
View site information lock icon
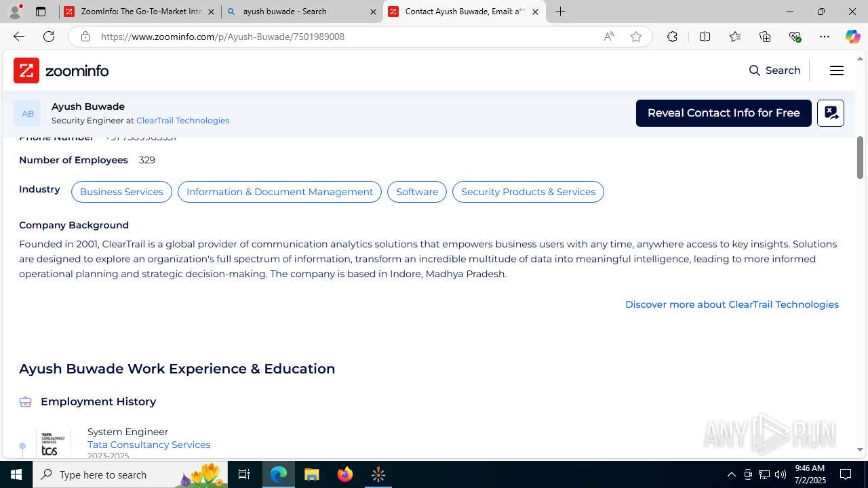[85, 37]
